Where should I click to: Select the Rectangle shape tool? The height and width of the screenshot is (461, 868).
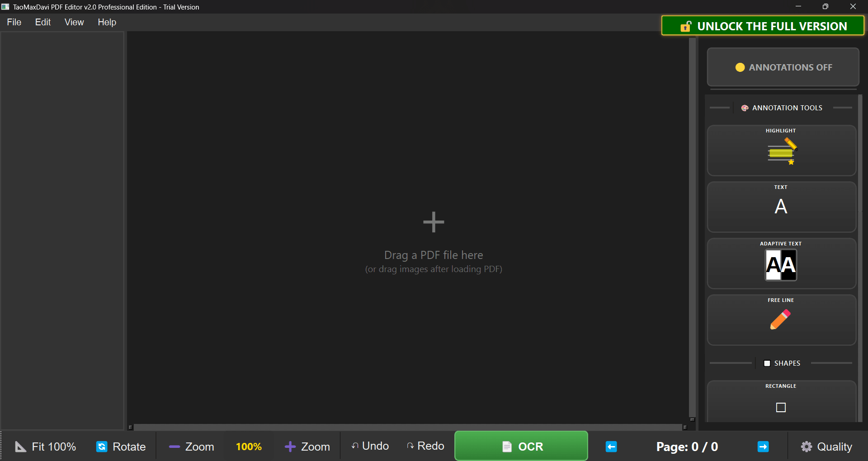pos(781,402)
